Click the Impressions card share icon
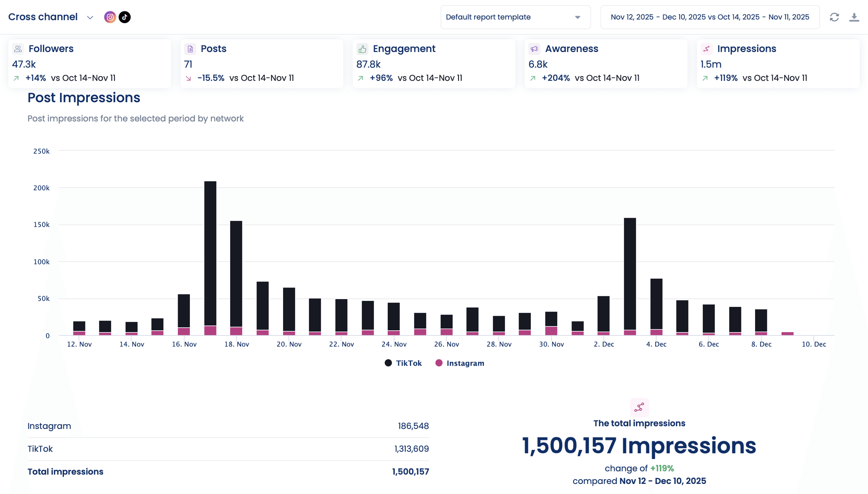 point(706,49)
